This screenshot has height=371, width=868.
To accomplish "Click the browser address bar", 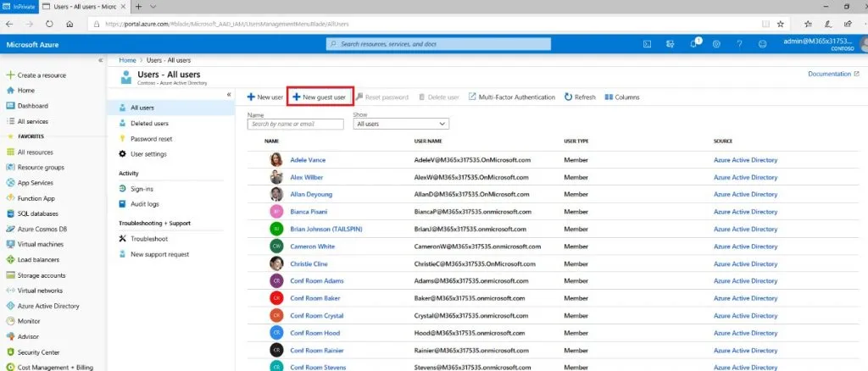I will [x=426, y=24].
